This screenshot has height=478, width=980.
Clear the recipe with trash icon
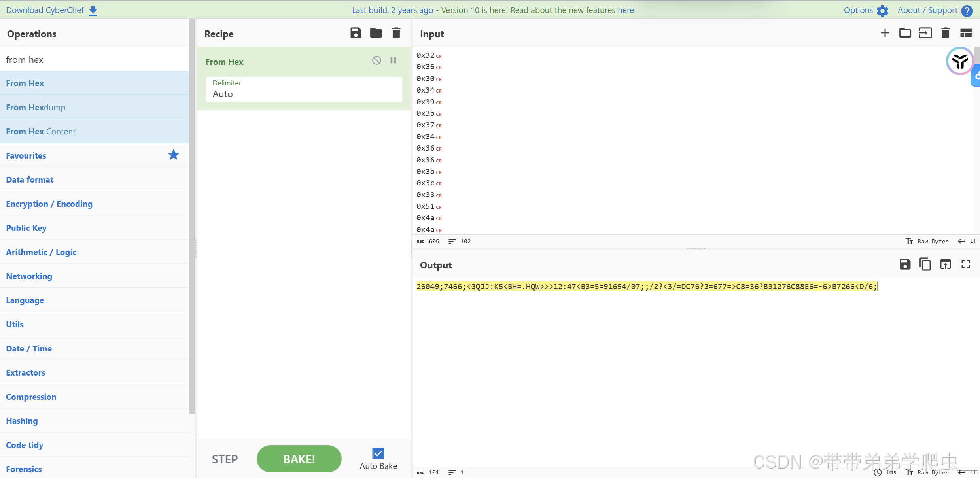coord(396,33)
